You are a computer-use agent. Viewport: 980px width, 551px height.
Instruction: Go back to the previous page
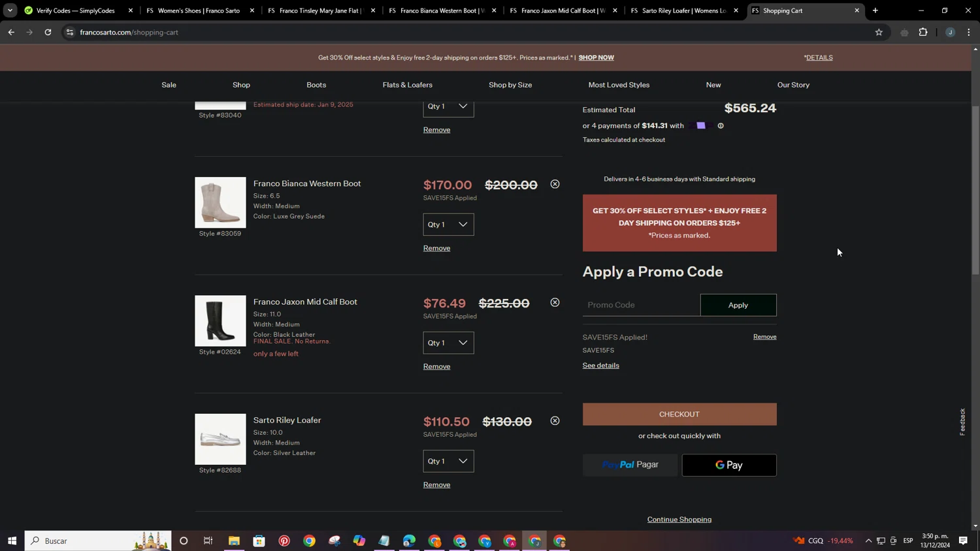(11, 32)
